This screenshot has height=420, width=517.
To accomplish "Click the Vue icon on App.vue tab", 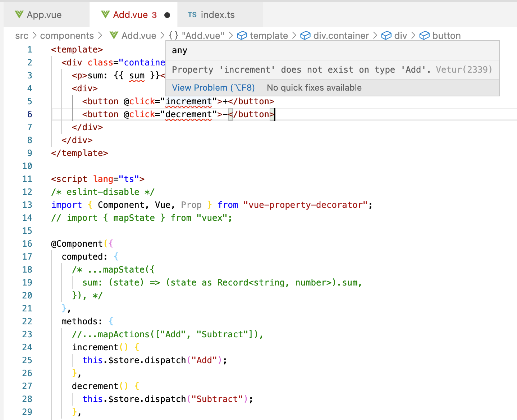I will pos(19,15).
